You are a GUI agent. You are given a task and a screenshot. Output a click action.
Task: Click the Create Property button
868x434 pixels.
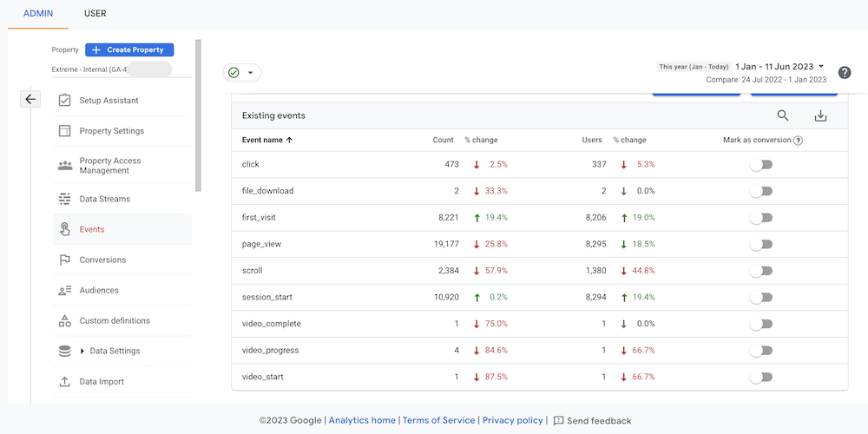(129, 50)
